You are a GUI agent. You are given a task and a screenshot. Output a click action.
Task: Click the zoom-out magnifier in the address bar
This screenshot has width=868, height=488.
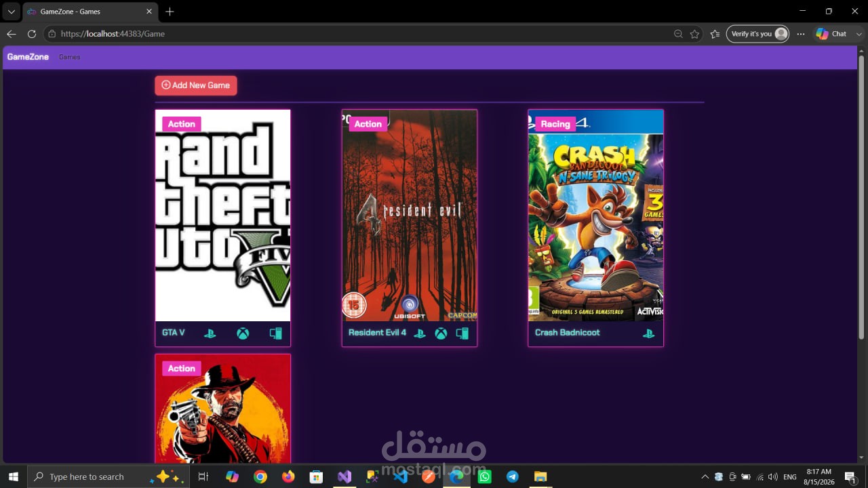click(678, 34)
